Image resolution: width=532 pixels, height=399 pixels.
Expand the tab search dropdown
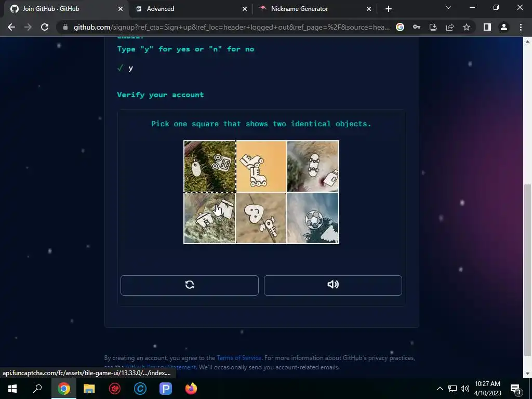448,7
